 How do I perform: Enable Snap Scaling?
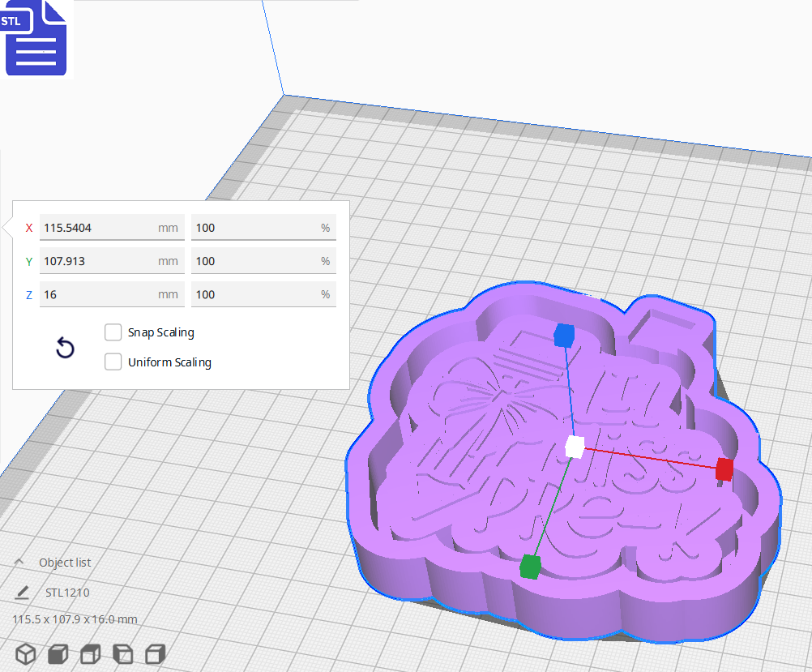(113, 332)
